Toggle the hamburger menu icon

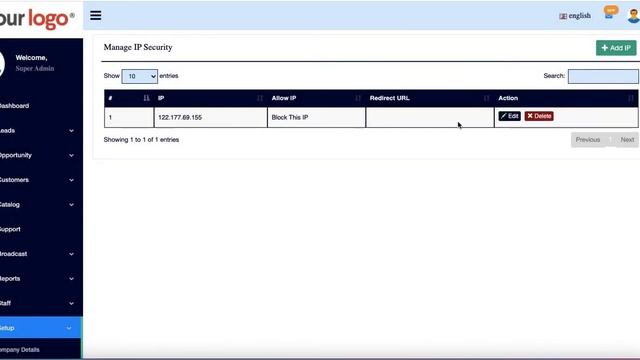coord(96,16)
